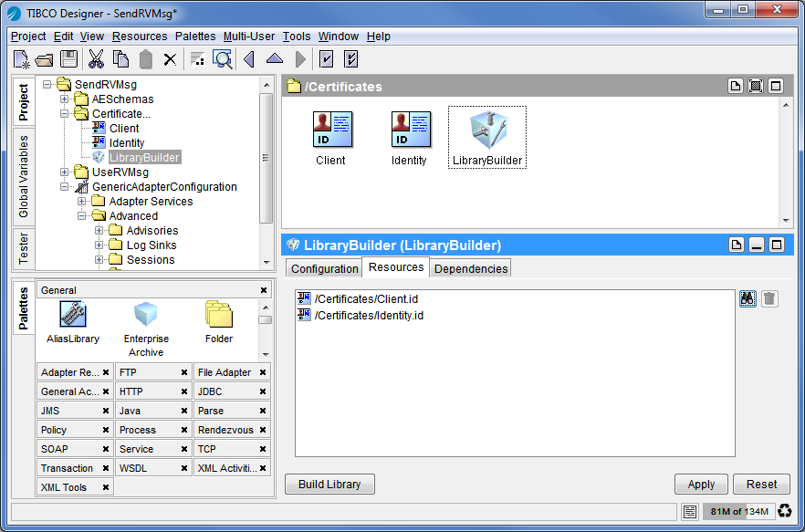This screenshot has width=805, height=532.
Task: Click the up navigation triangle in the toolbar
Action: 275,58
